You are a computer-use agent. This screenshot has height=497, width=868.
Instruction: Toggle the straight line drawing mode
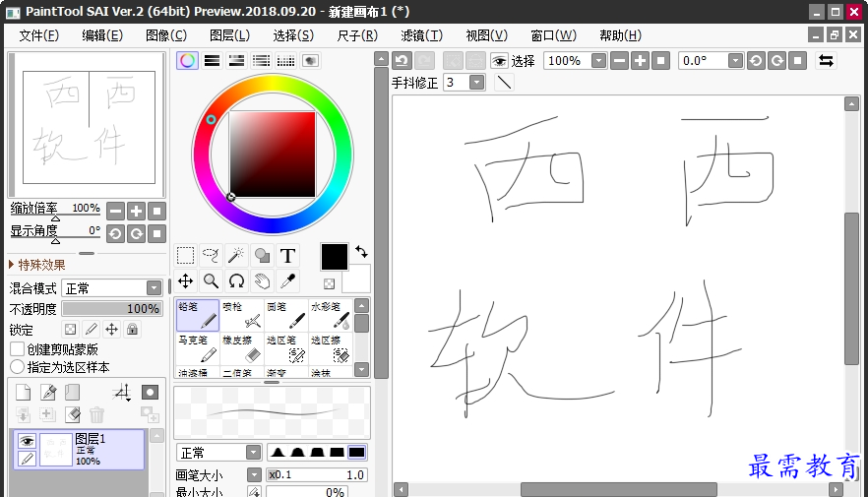[503, 83]
